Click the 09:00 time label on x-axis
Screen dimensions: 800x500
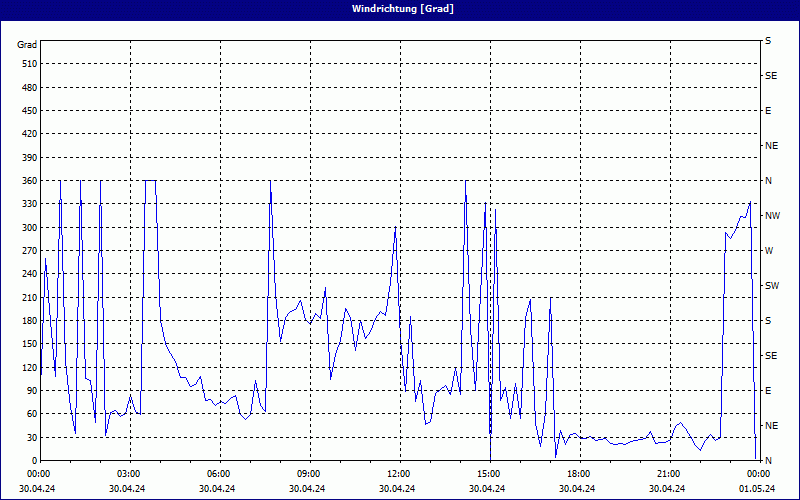pos(309,473)
